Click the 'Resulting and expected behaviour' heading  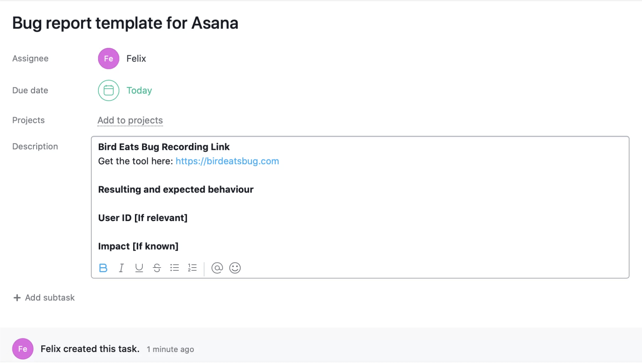[x=176, y=189]
